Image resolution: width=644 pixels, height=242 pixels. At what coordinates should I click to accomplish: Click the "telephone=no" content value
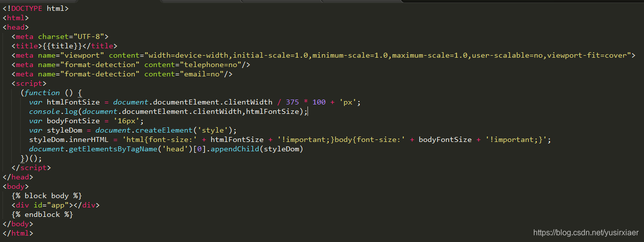pyautogui.click(x=213, y=65)
